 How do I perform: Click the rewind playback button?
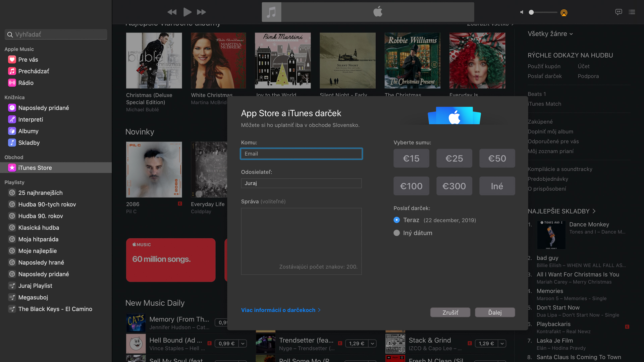point(172,12)
